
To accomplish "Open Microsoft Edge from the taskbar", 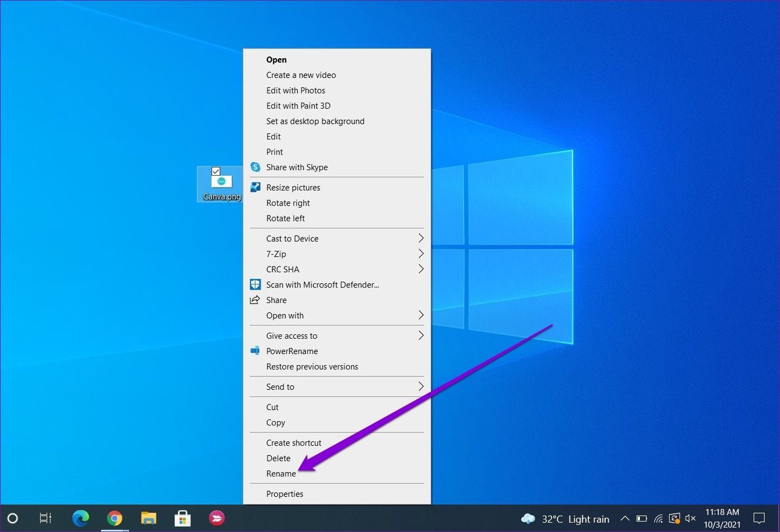I will pos(81,519).
